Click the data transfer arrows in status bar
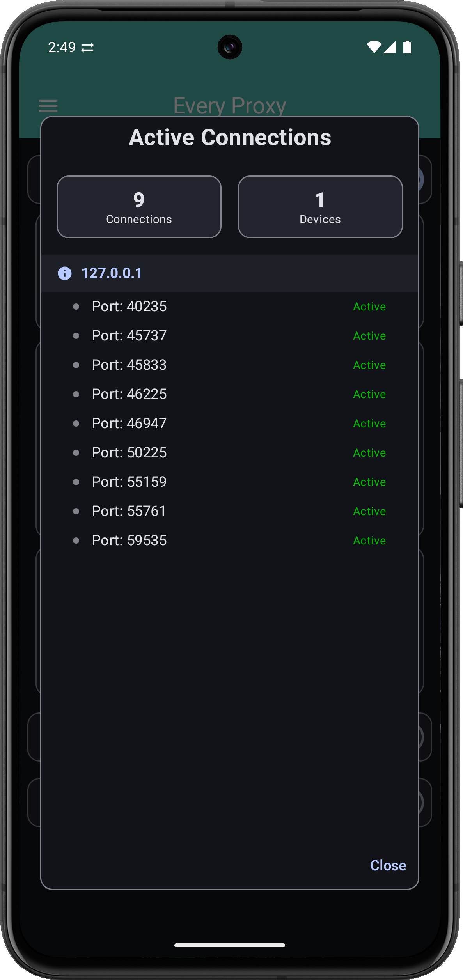Viewport: 463px width, 980px height. pyautogui.click(x=87, y=47)
